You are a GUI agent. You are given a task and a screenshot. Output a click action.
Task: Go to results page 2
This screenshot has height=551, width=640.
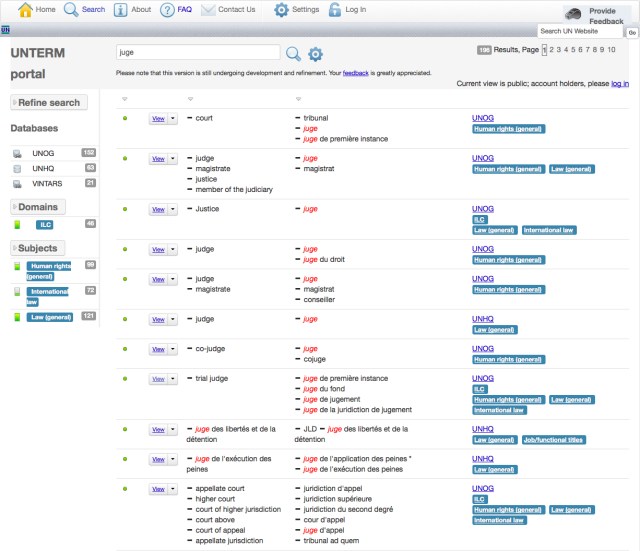552,49
